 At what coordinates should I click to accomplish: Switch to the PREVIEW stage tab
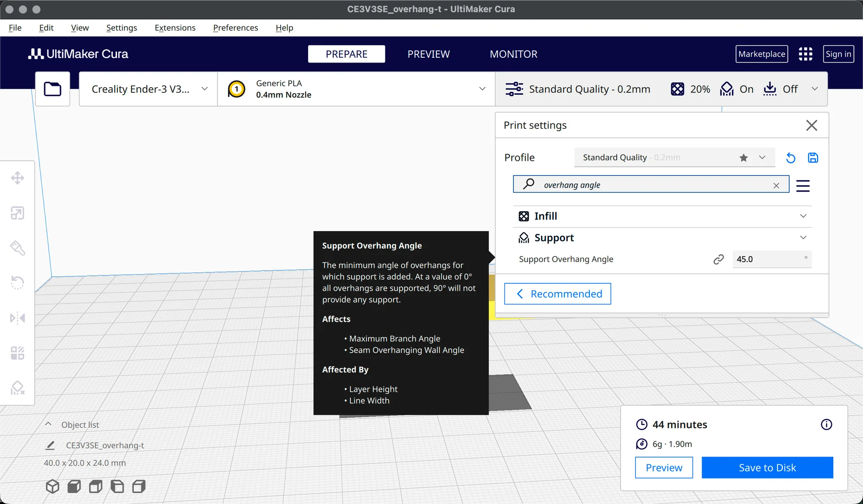pos(428,54)
